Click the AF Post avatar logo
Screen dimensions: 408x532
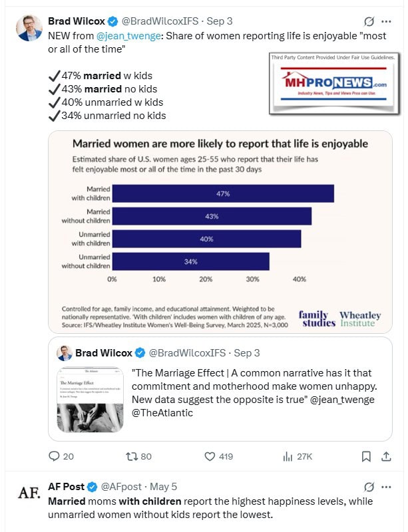click(28, 493)
